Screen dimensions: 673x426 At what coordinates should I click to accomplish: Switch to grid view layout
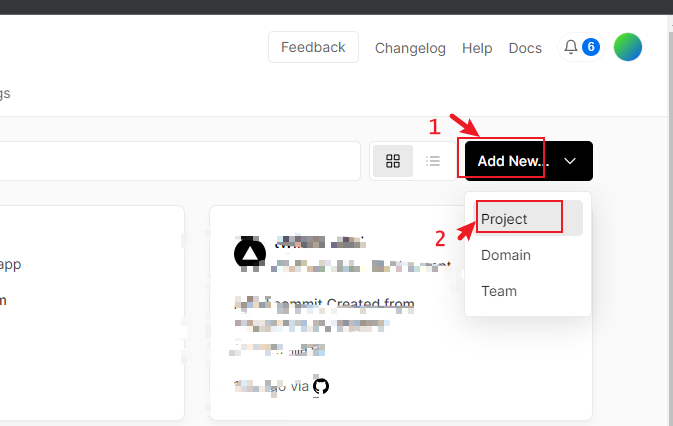click(393, 161)
